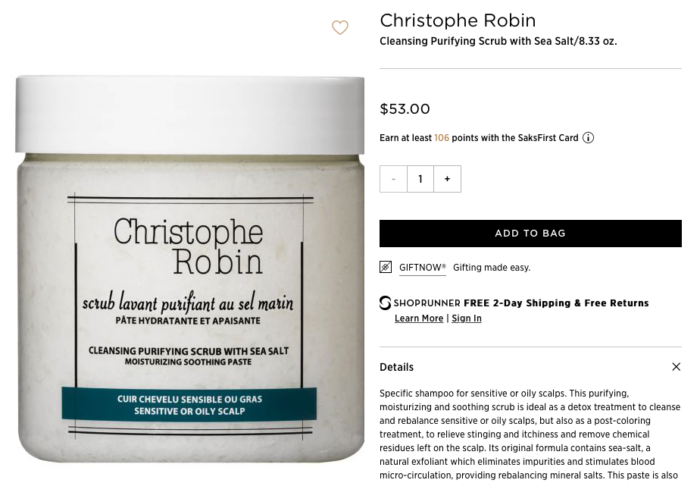Viewport: 700px width, 483px height.
Task: Decrease quantity with minus button
Action: [393, 179]
